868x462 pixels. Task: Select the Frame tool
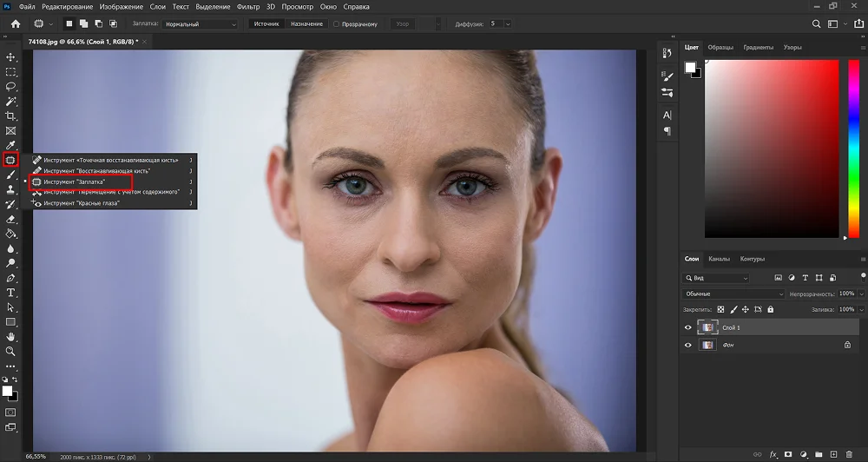pyautogui.click(x=10, y=131)
